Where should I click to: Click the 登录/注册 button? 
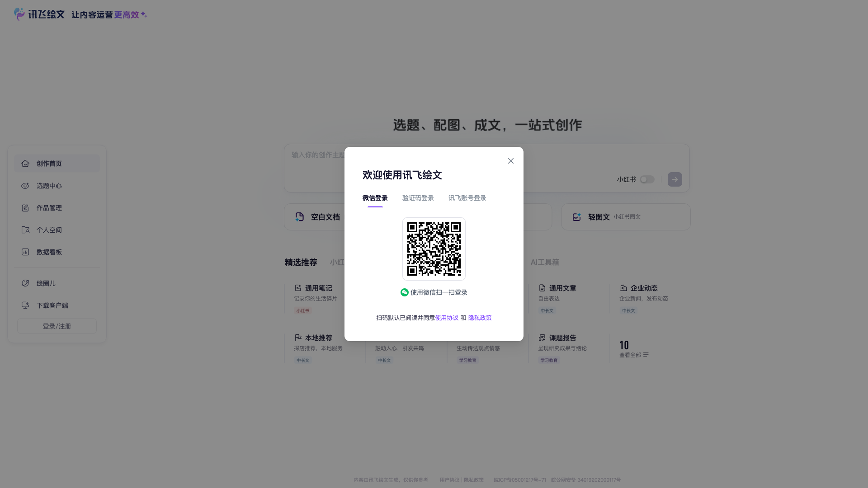[x=57, y=326]
